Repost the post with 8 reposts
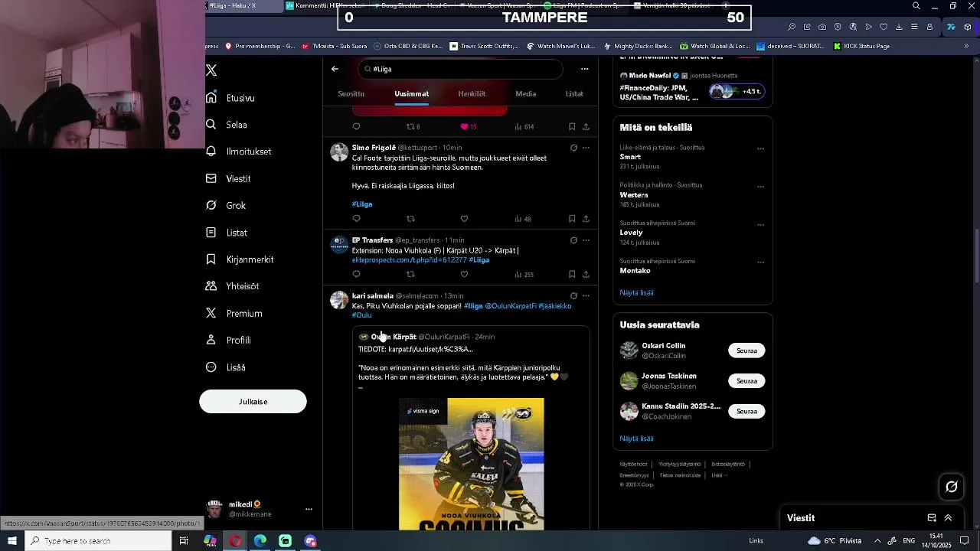 (x=413, y=126)
